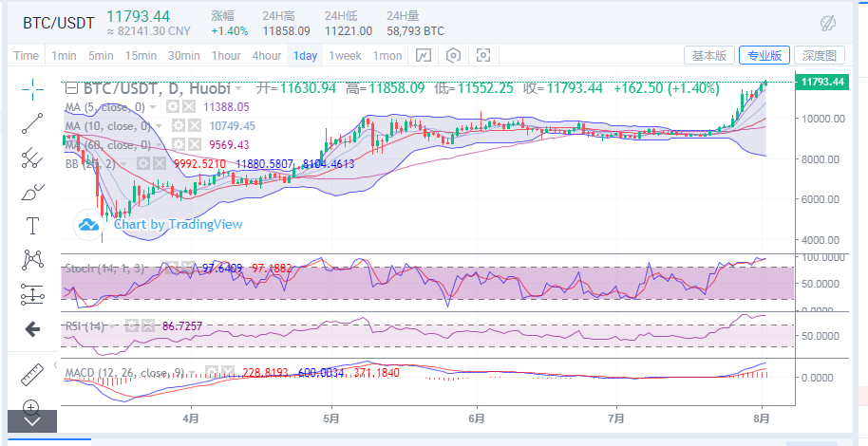Click the back arrow tool icon
Screen dimensions: 868x446
[32, 330]
